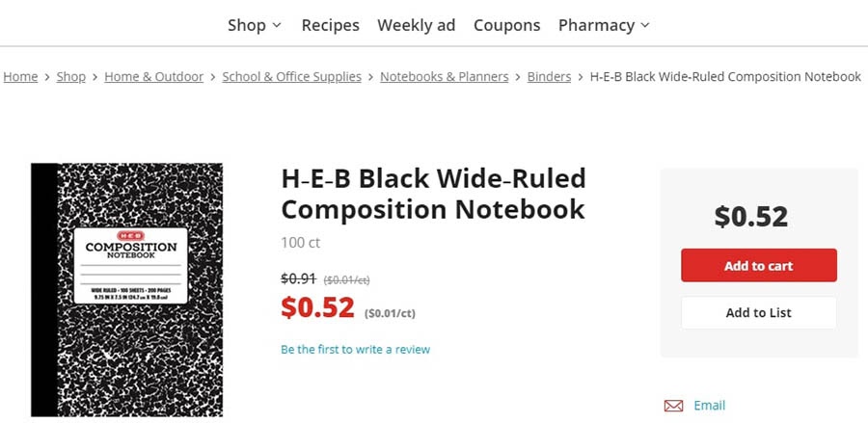868x423 pixels.
Task: Click the crossed-out $0.91 original price
Action: tap(298, 278)
